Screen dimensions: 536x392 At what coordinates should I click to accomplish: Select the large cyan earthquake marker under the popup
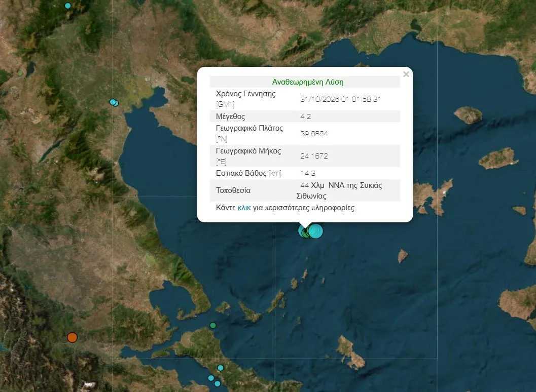point(315,231)
